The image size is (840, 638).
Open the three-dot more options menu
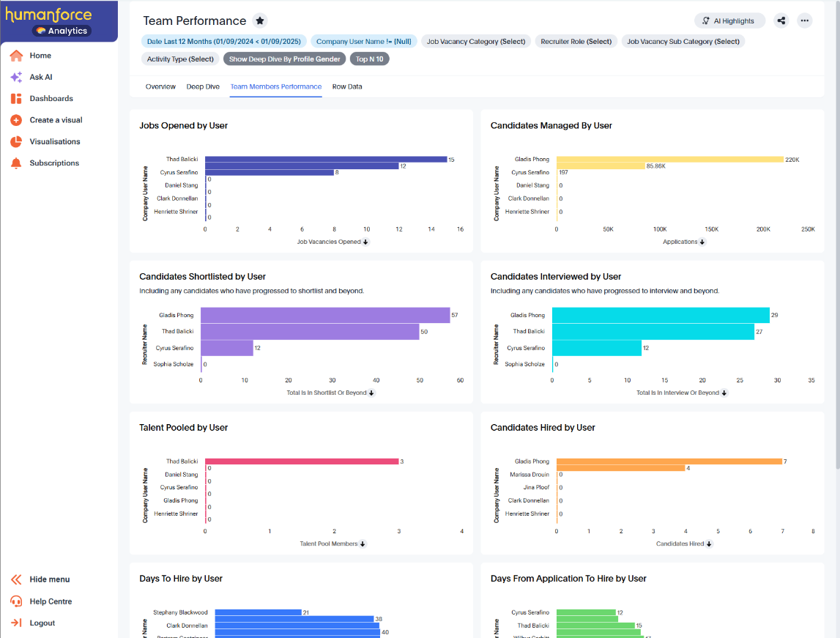click(804, 21)
